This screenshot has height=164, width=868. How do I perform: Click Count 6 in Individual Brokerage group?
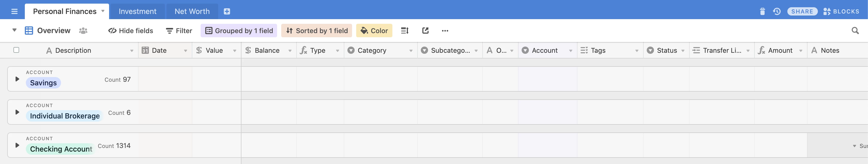tap(119, 113)
